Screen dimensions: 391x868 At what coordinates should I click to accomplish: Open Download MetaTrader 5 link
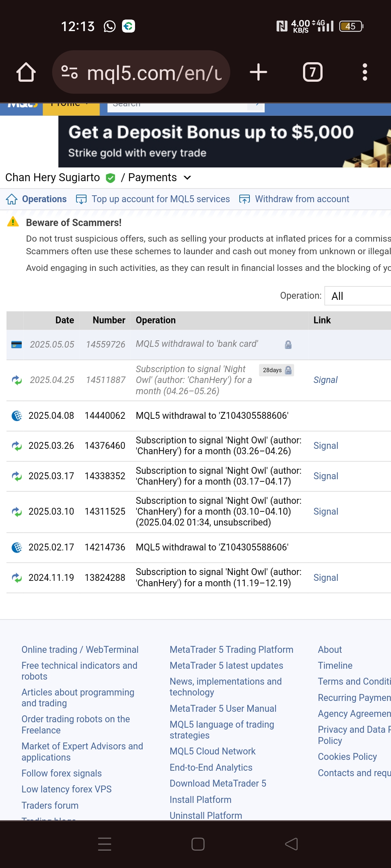(218, 783)
